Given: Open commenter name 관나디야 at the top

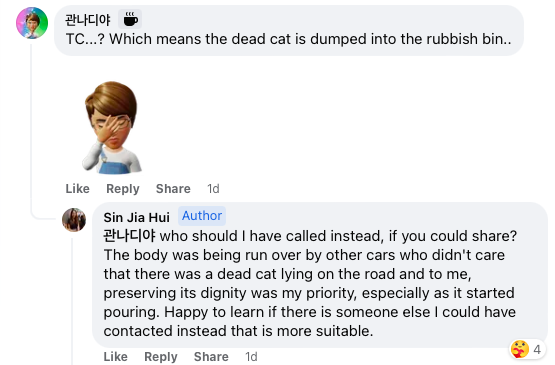Looking at the screenshot, I should tap(88, 19).
